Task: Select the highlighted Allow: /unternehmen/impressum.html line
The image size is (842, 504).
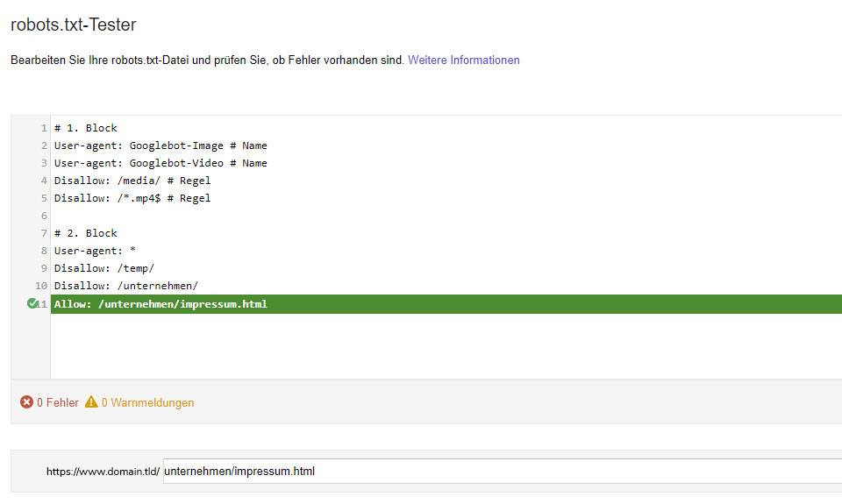Action: (x=446, y=304)
